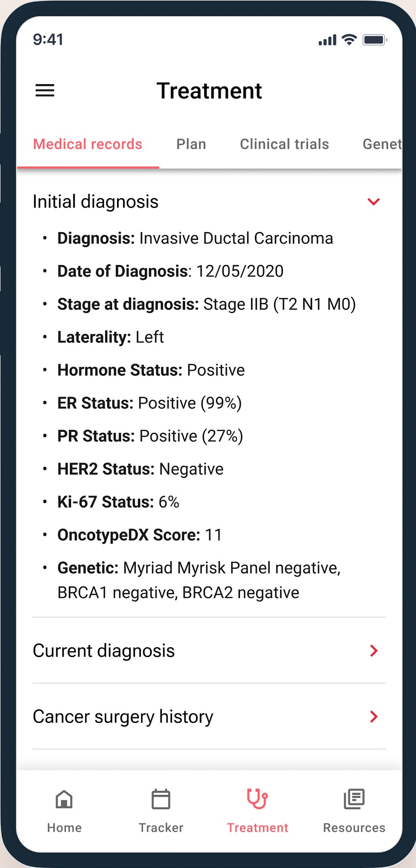The height and width of the screenshot is (868, 416).
Task: Tap the Tracker calendar icon
Action: (161, 799)
